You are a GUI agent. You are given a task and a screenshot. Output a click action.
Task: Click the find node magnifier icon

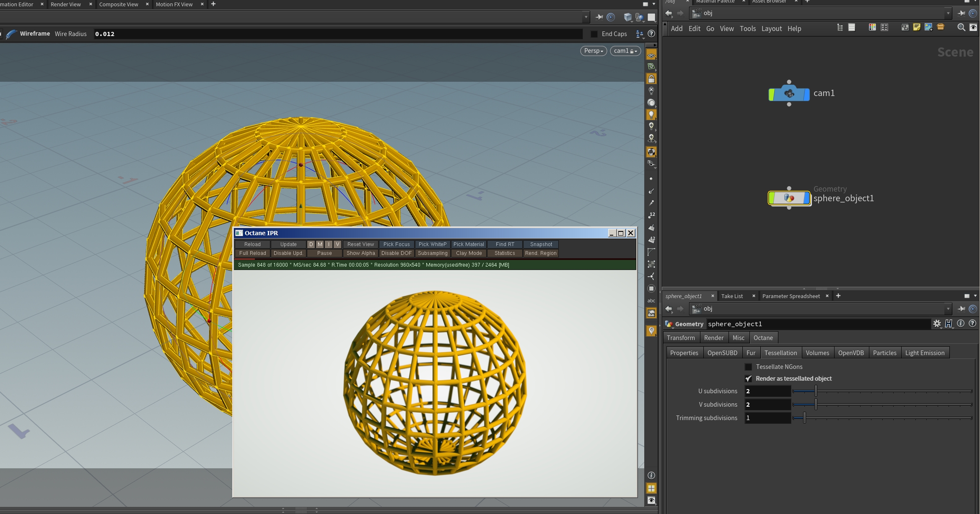pyautogui.click(x=961, y=28)
